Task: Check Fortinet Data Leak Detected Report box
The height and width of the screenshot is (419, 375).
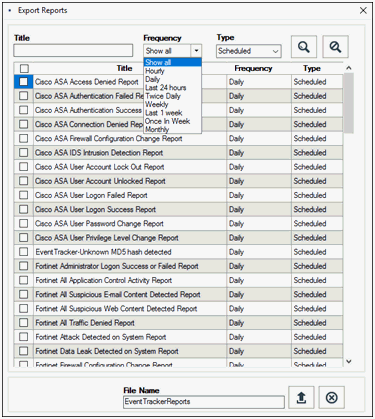Action: pos(23,351)
